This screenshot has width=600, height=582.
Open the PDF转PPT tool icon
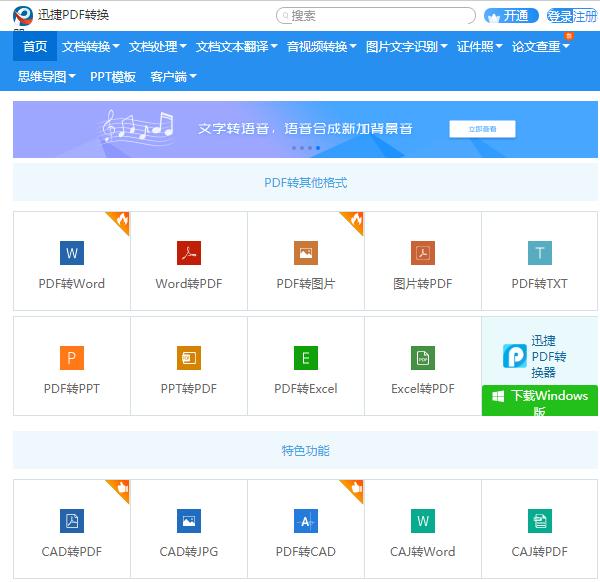(72, 358)
